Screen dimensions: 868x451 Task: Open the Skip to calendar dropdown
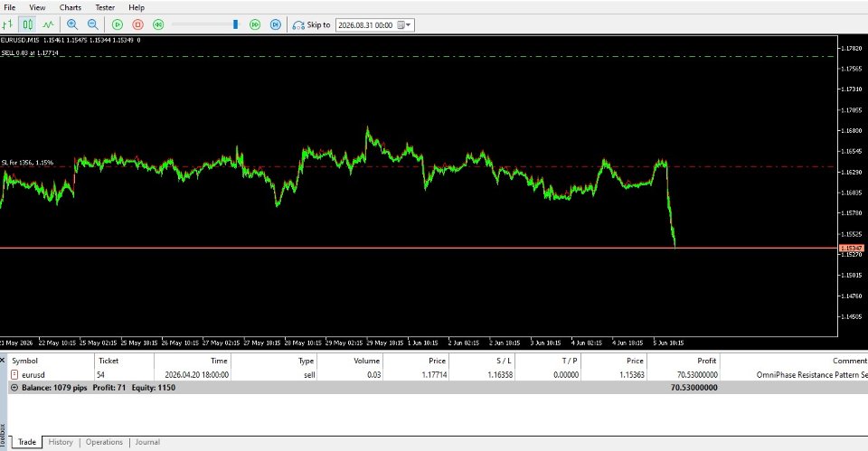tap(405, 25)
